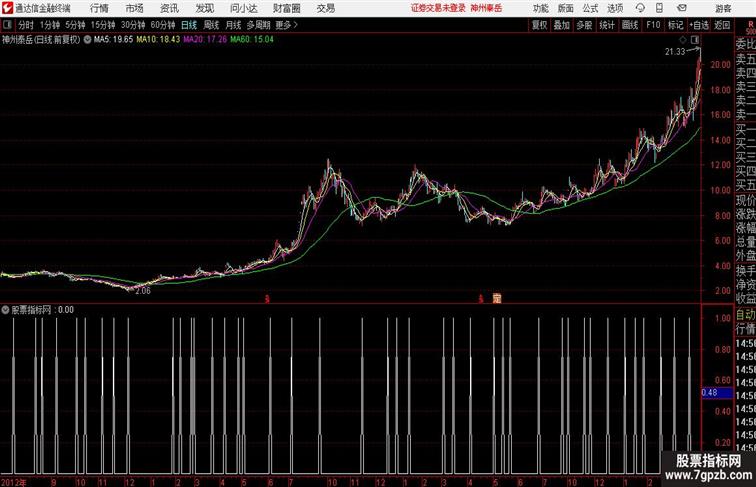
Task: Click the 标记 mark button
Action: click(675, 25)
